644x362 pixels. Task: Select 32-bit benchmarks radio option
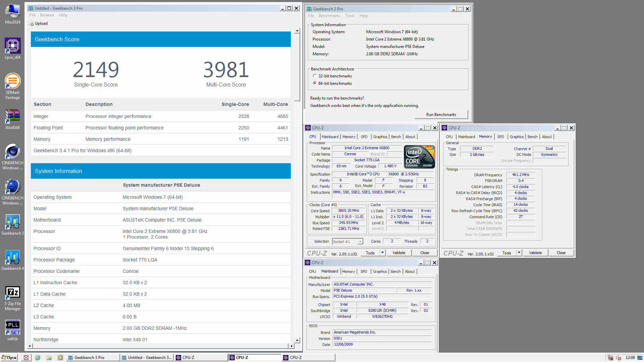[315, 76]
